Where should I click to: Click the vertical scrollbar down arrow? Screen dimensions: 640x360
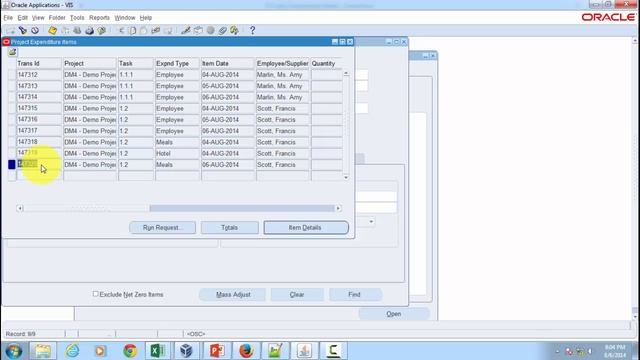click(346, 177)
